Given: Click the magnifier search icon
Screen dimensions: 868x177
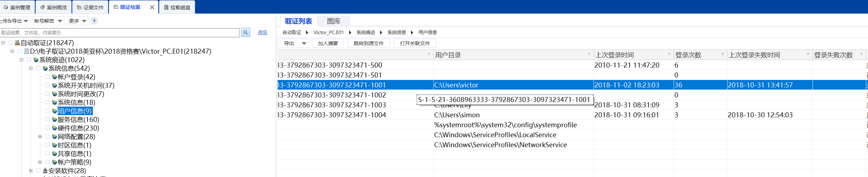Looking at the screenshot, I should (x=245, y=32).
